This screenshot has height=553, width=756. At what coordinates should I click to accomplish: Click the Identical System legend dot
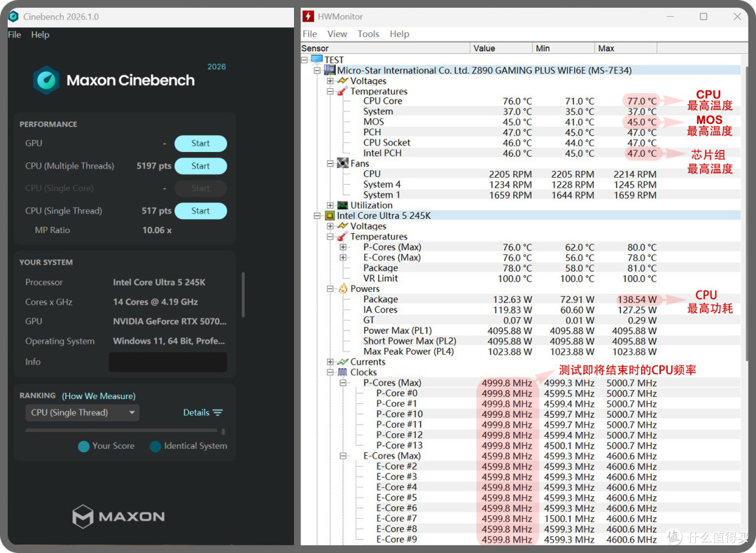(155, 446)
